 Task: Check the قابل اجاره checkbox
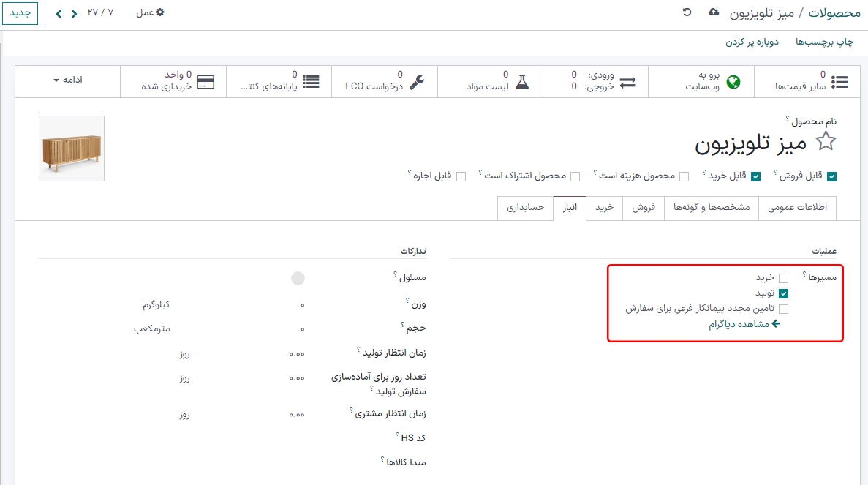coord(461,176)
